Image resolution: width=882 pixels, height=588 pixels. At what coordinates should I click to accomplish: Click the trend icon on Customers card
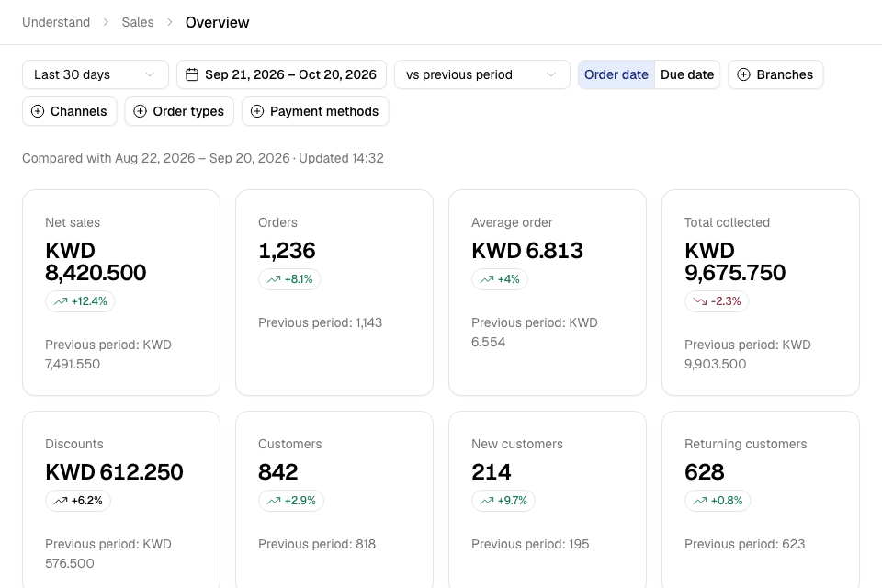[274, 501]
